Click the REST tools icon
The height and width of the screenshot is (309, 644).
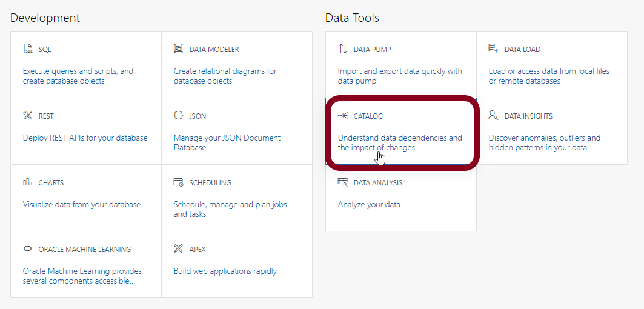[27, 116]
